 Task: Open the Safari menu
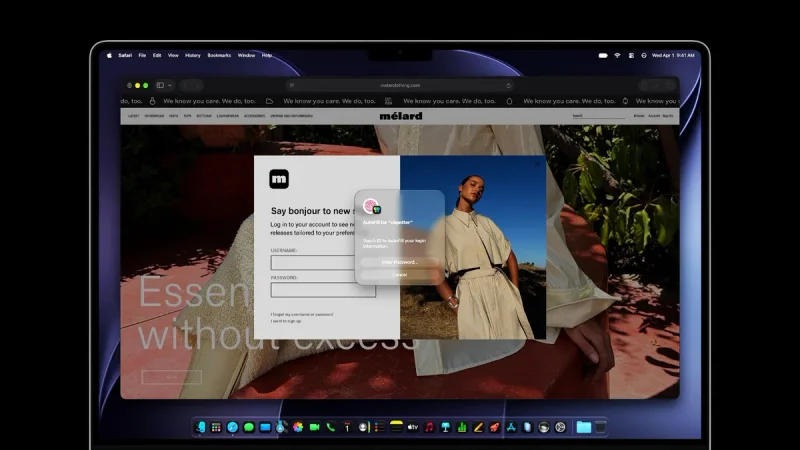click(x=125, y=55)
